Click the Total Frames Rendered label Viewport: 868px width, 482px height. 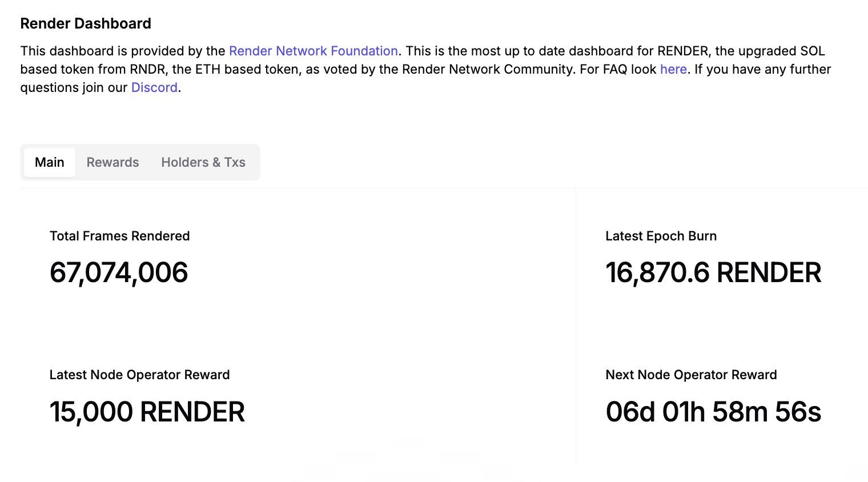pos(119,236)
